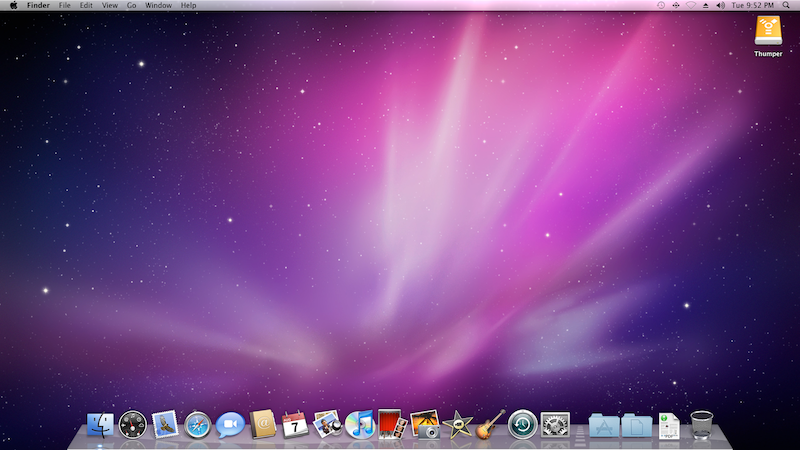Select the Thumbner FireWire drive on desktop
This screenshot has width=800, height=450.
coord(768,32)
